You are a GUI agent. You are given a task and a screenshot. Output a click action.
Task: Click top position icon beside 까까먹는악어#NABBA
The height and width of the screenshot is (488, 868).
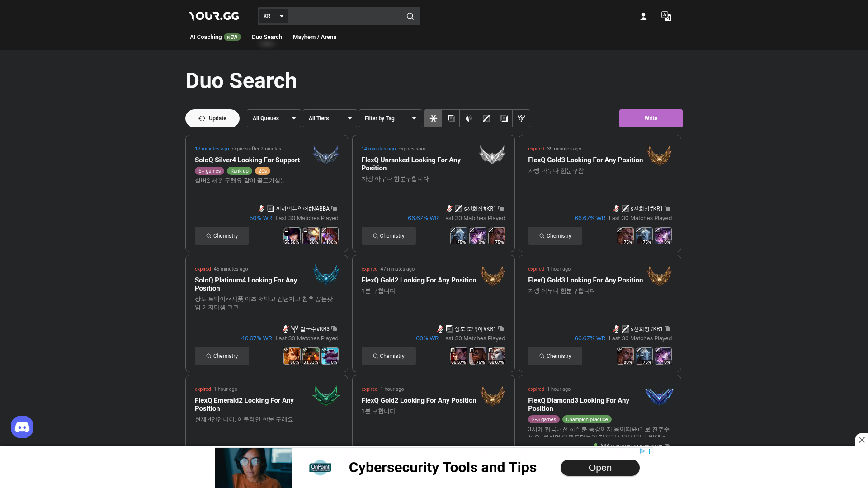pos(270,208)
